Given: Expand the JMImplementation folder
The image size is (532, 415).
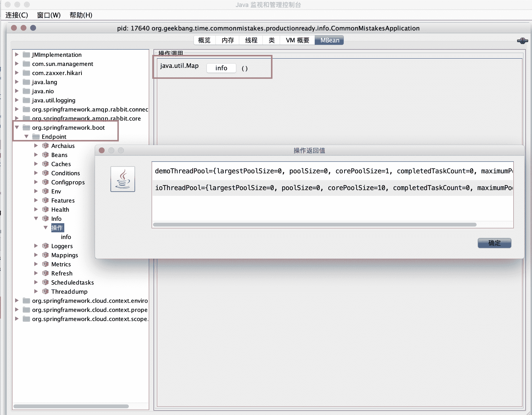Looking at the screenshot, I should tap(17, 55).
